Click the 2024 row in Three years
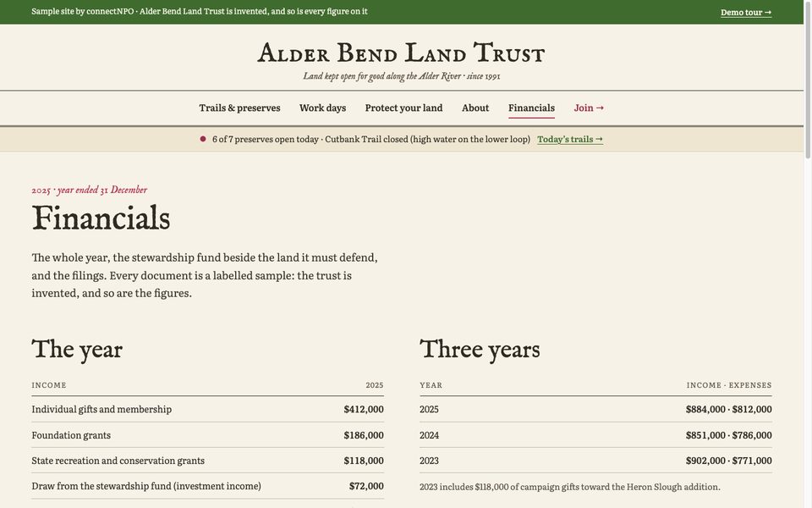Screen dimensions: 812x508 coord(595,435)
